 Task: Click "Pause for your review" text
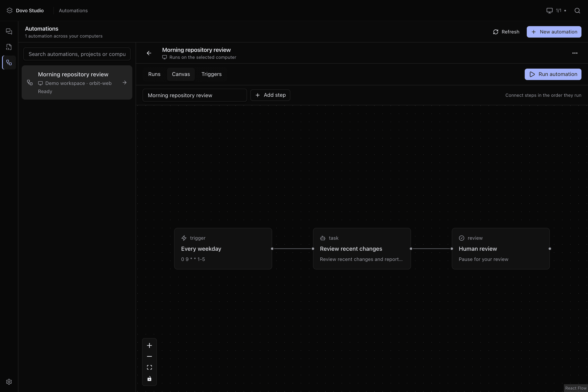(x=483, y=259)
